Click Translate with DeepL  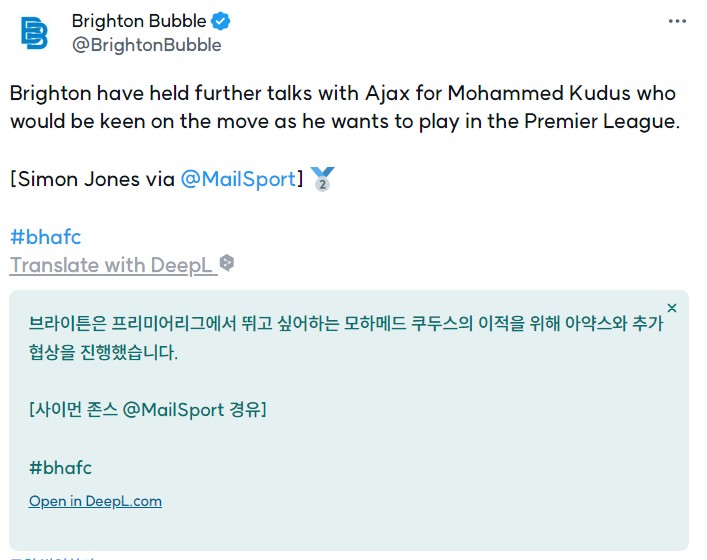111,265
